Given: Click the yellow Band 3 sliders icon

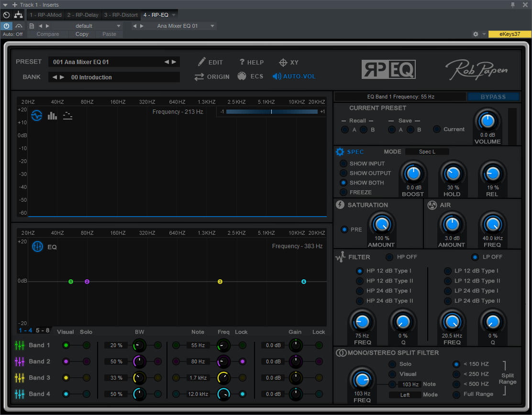Looking at the screenshot, I should 20,378.
